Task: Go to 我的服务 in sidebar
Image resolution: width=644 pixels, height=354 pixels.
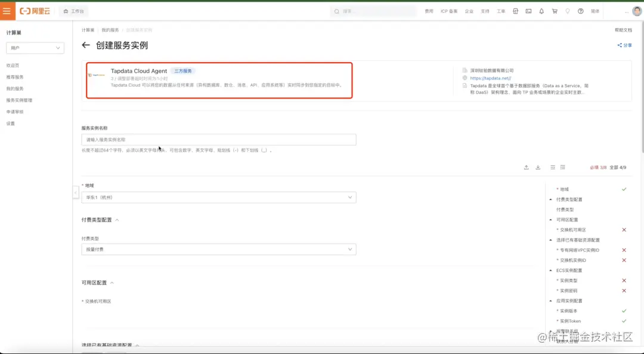Action: tap(15, 88)
